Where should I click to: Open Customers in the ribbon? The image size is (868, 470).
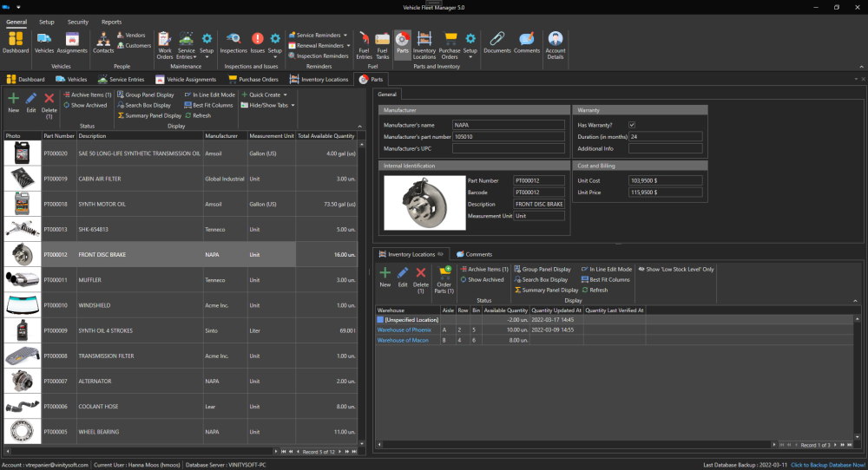(134, 45)
